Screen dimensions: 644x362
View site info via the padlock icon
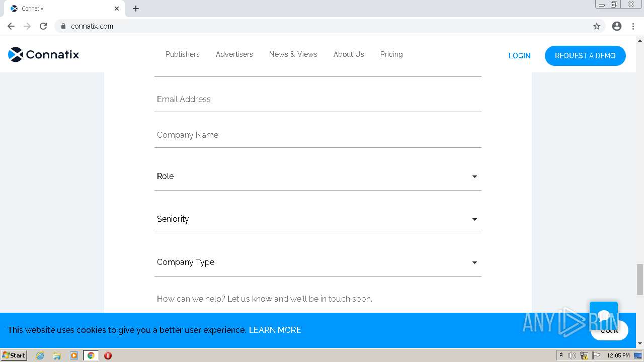point(63,26)
